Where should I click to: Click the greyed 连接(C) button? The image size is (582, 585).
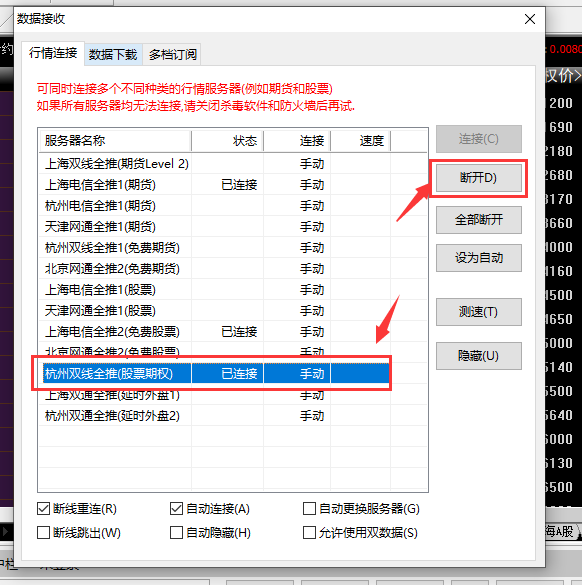pos(478,139)
